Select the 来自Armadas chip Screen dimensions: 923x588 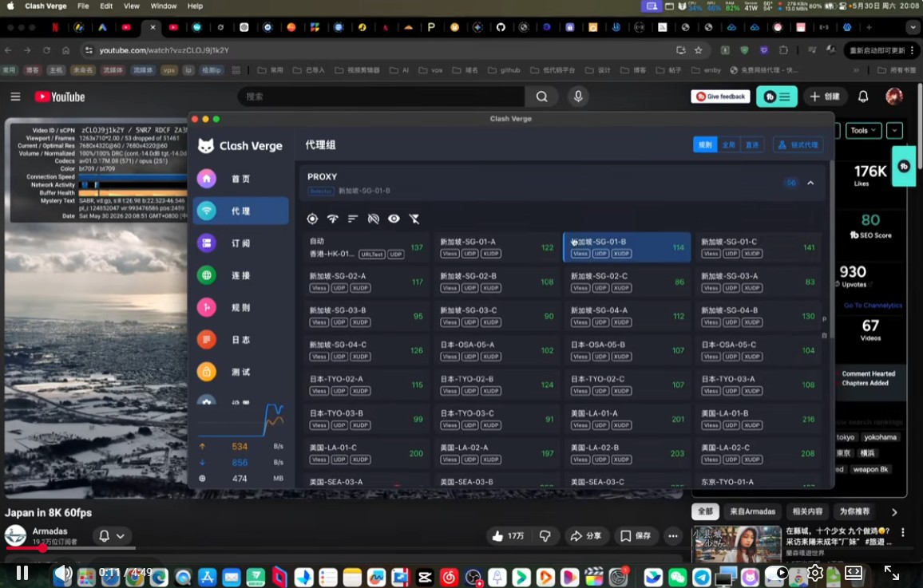[752, 511]
